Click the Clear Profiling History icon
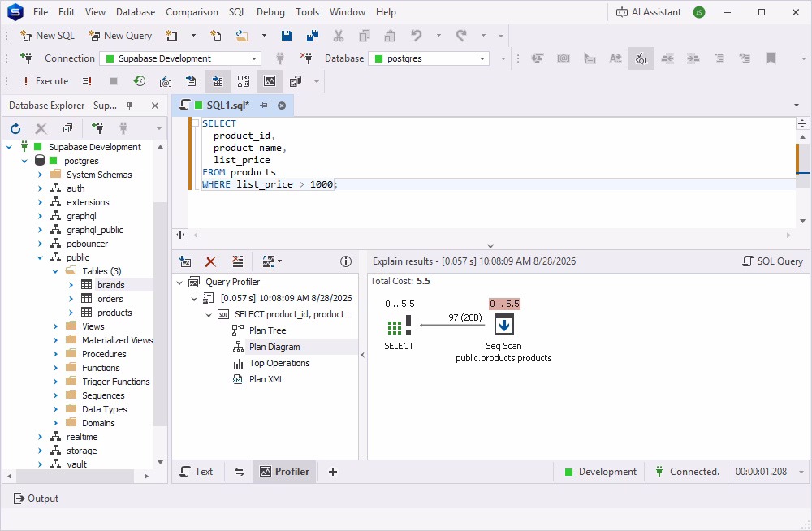The image size is (812, 531). coord(237,261)
